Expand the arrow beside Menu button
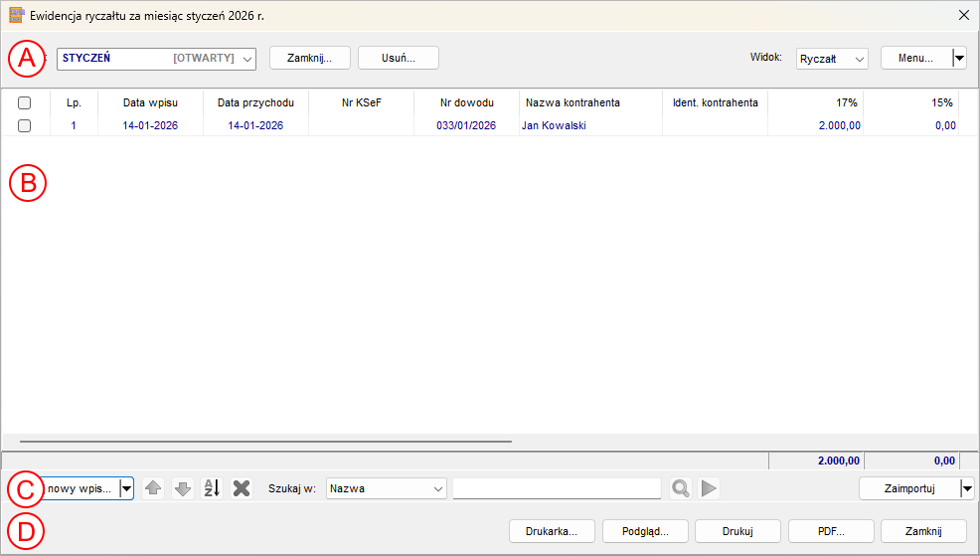Image resolution: width=980 pixels, height=556 pixels. [x=959, y=59]
